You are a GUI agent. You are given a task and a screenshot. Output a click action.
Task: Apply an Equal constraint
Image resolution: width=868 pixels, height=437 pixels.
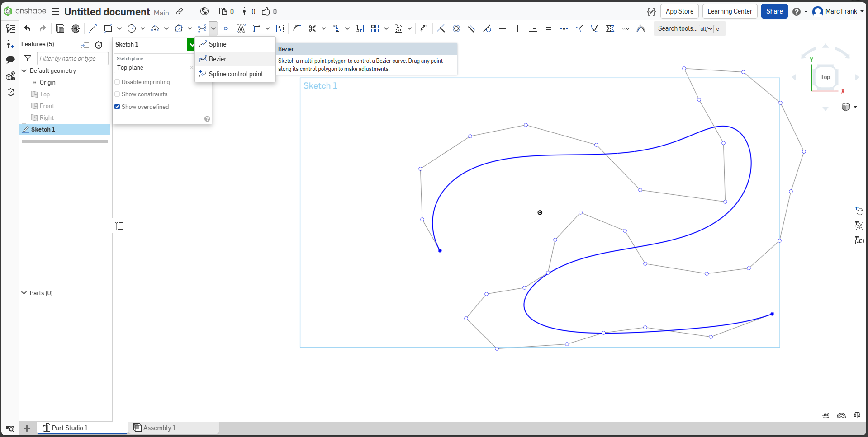(549, 28)
